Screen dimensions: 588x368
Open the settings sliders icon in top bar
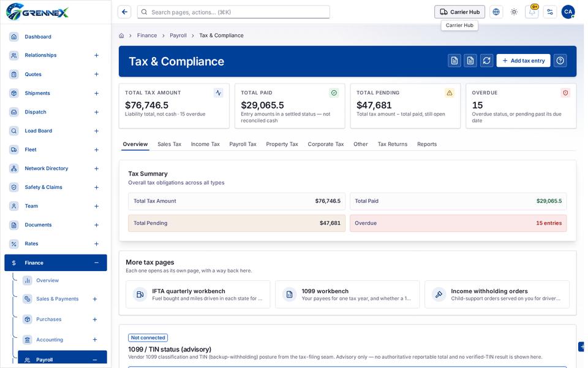[550, 12]
